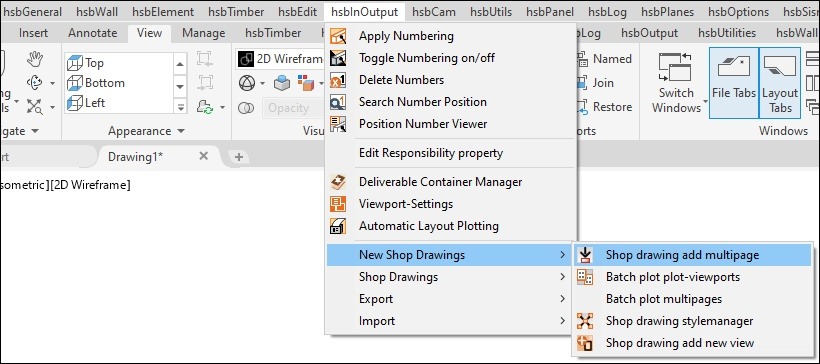Switch to the Manage ribbon tab
This screenshot has width=820, height=364.
pyautogui.click(x=203, y=33)
